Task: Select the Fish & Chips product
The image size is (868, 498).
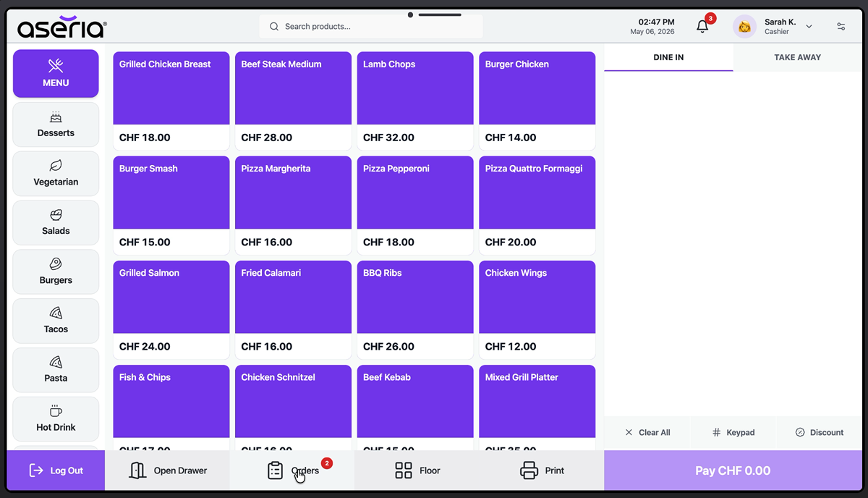Action: click(x=171, y=408)
